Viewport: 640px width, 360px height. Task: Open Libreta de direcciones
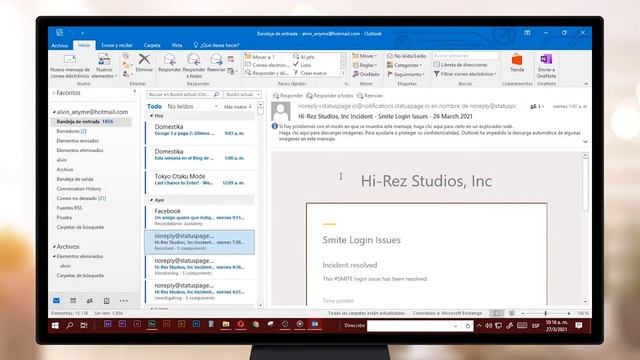pos(460,65)
